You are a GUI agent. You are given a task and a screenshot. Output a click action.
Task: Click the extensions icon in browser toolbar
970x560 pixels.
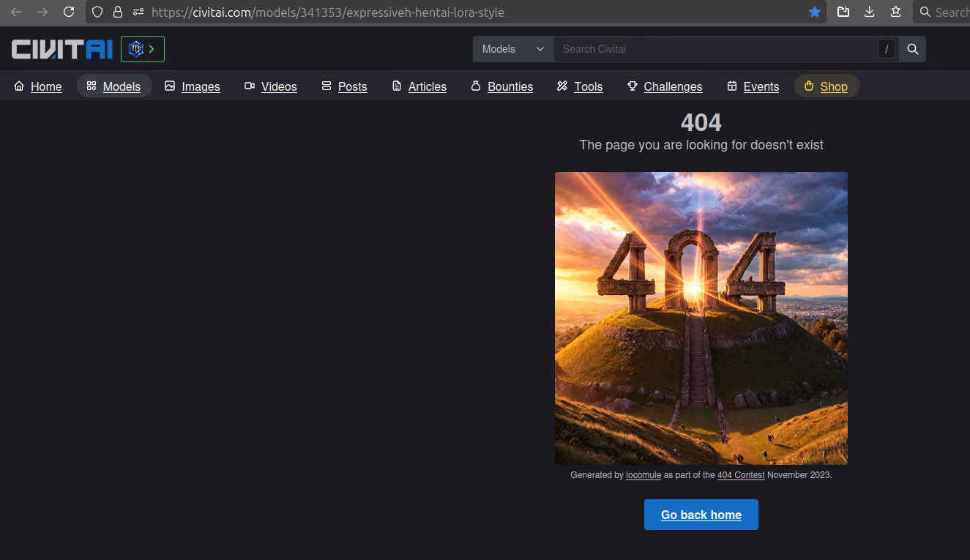(x=895, y=12)
